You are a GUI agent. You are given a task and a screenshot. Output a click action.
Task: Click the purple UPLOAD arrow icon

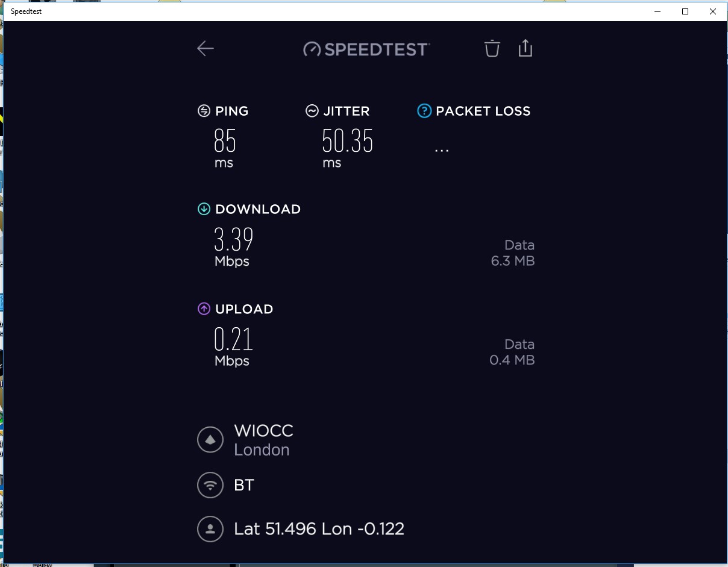click(204, 309)
